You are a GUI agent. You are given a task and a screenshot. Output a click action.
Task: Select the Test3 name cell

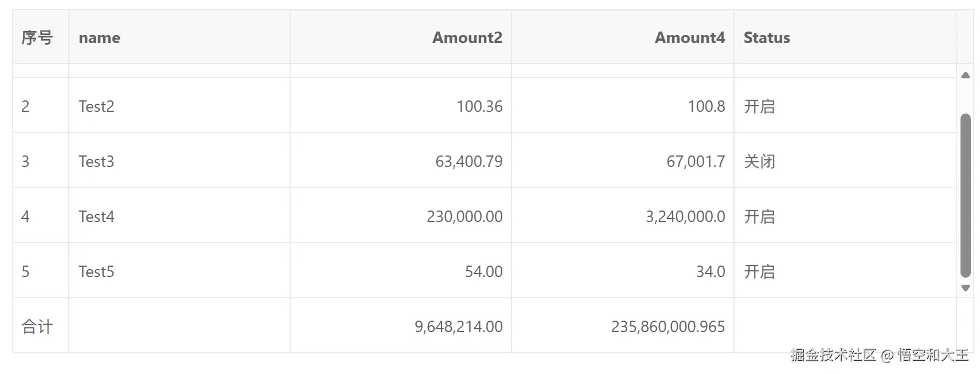(96, 162)
